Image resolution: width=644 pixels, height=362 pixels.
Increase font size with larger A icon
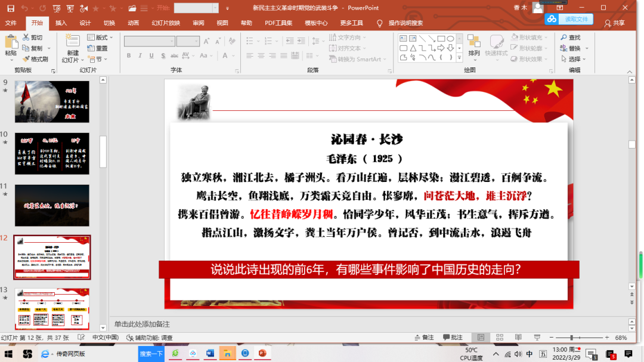tap(206, 41)
